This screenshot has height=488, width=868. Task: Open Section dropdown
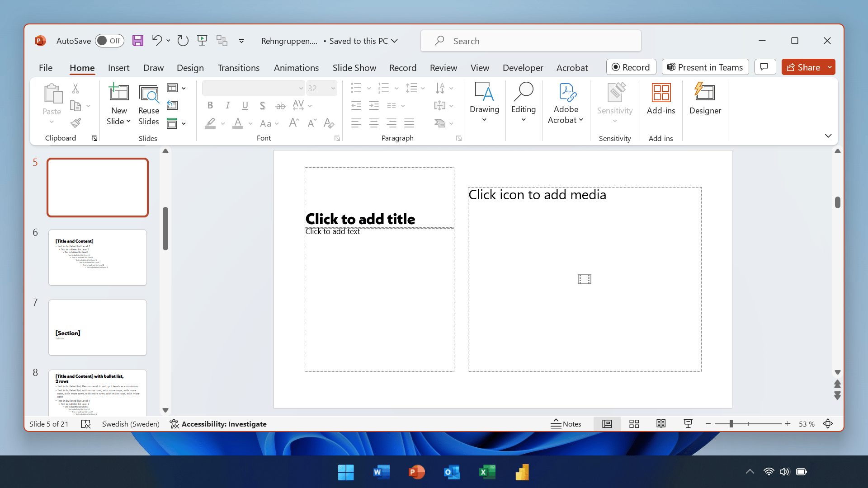coord(176,123)
